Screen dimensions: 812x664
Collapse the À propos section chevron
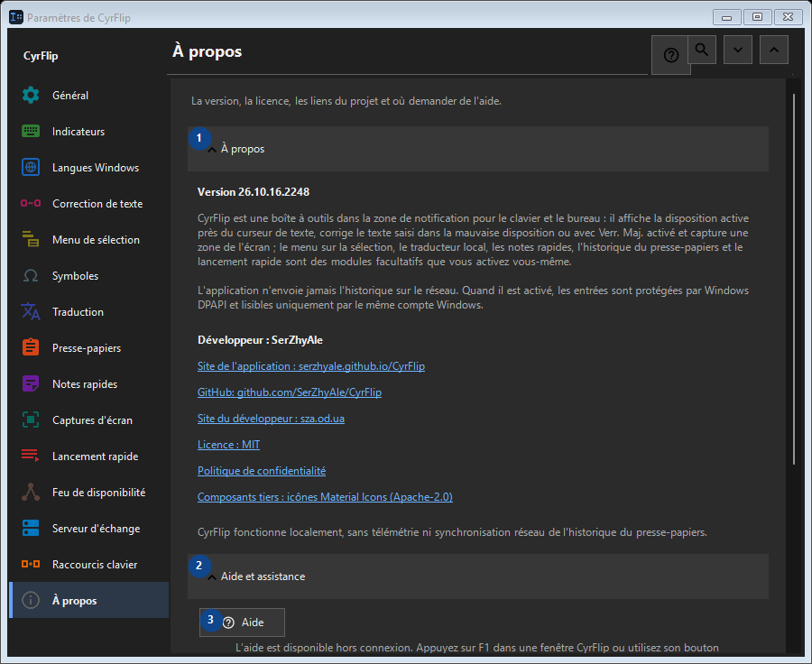pyautogui.click(x=212, y=150)
